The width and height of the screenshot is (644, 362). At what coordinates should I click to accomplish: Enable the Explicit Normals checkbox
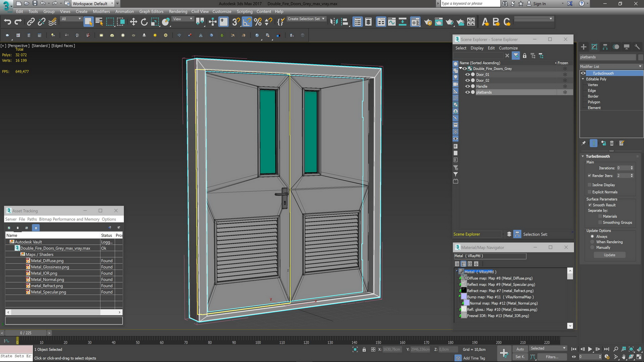pyautogui.click(x=589, y=192)
